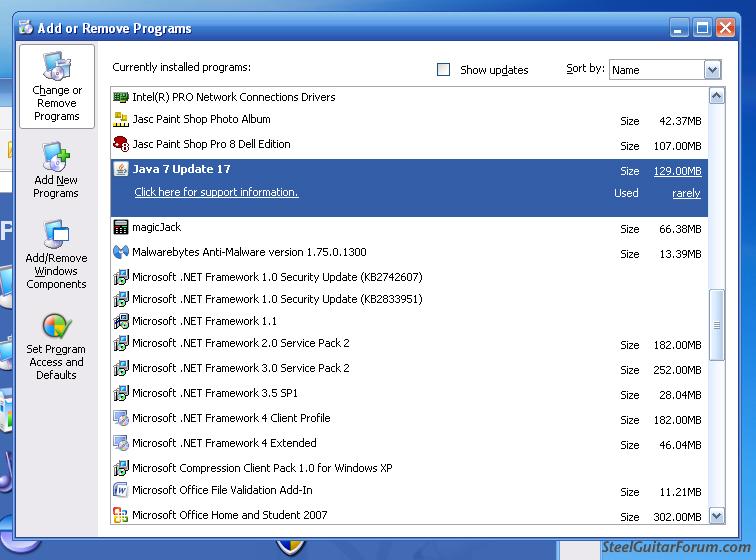Click Jasc Paint Shop Pro 8 icon
756x560 pixels.
[x=121, y=144]
